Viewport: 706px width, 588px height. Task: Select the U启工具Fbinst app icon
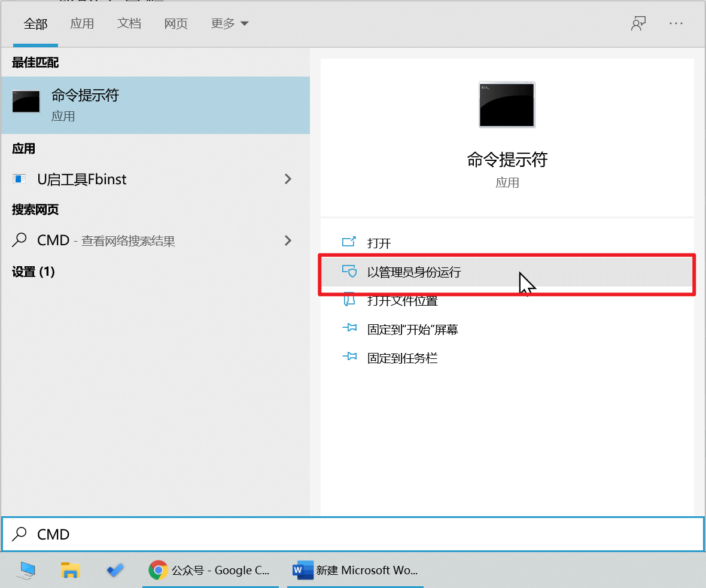[x=19, y=179]
